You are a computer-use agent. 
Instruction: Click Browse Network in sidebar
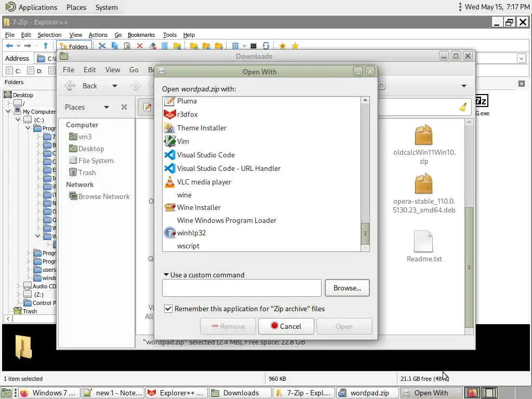[x=99, y=196]
